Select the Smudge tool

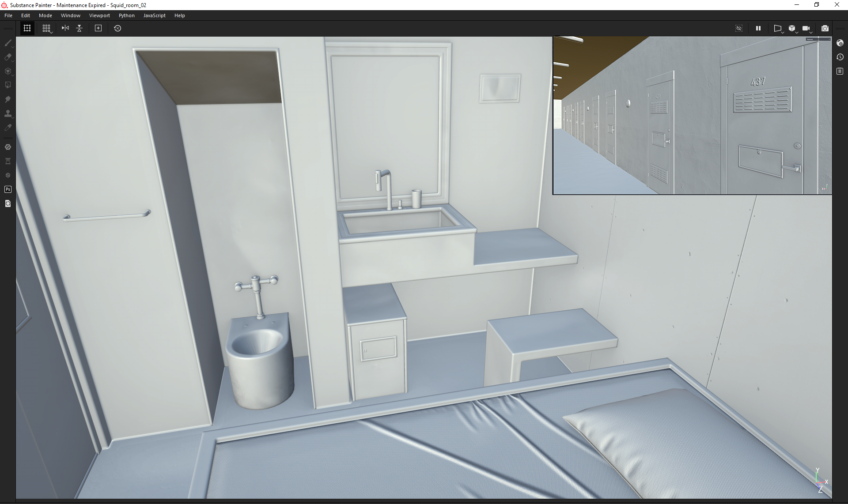[8, 99]
